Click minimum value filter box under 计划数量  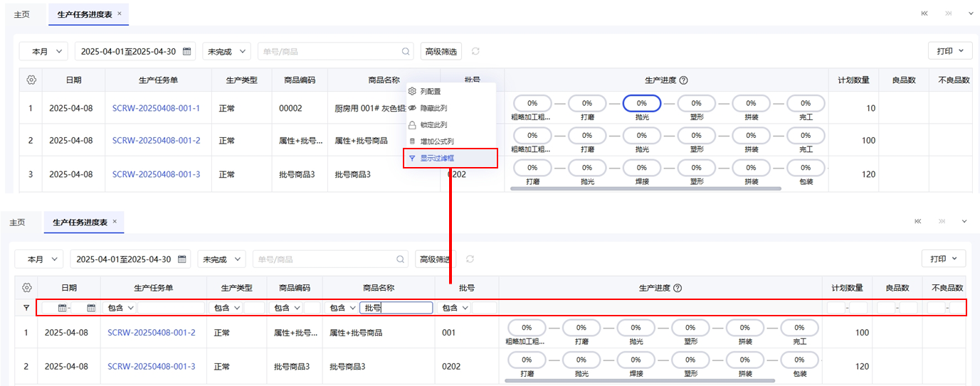point(836,308)
